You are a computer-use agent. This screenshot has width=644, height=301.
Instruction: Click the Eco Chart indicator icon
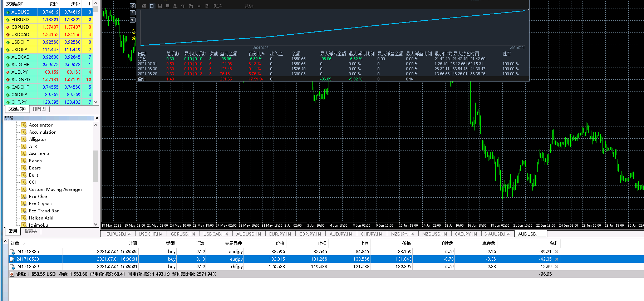click(x=24, y=196)
